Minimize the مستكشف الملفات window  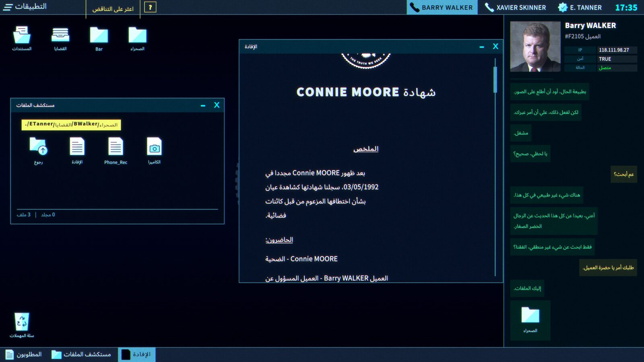tap(203, 105)
